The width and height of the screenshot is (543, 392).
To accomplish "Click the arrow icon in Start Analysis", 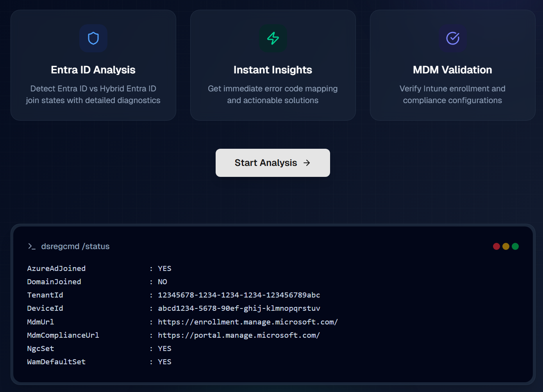I will pos(307,163).
